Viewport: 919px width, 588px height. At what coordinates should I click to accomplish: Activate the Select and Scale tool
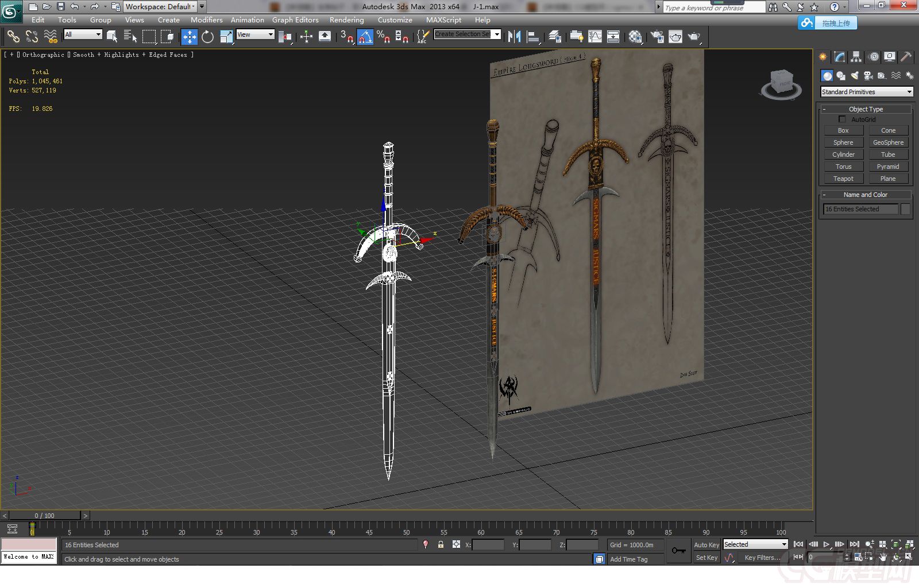point(226,37)
